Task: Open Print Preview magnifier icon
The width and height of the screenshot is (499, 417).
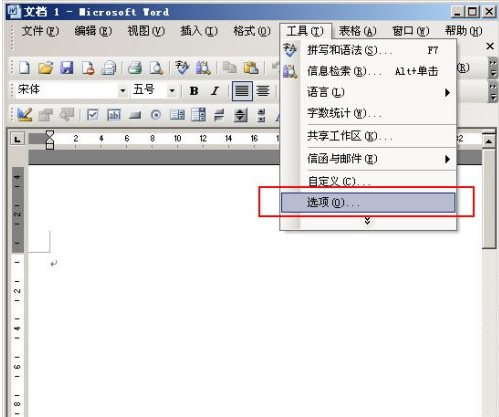Action: pyautogui.click(x=156, y=68)
